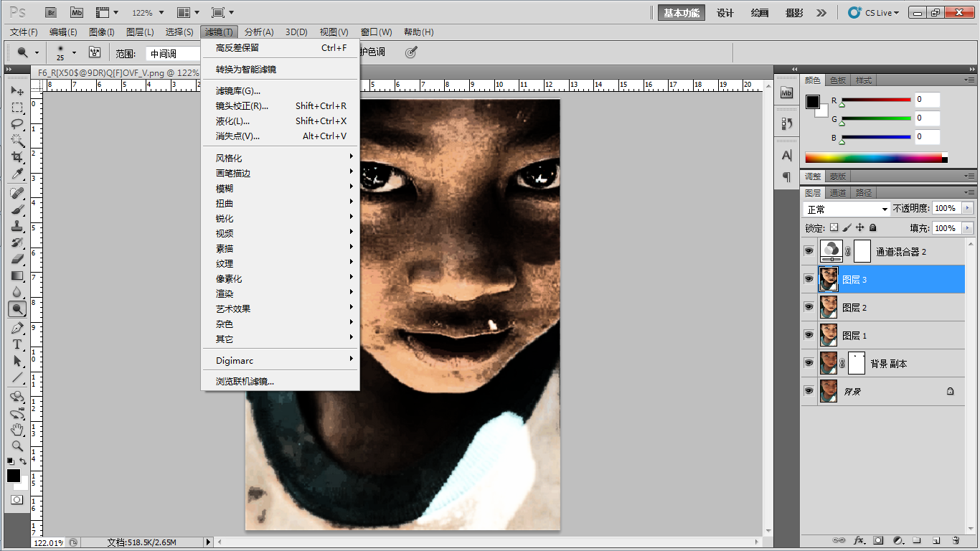
Task: Select the Move tool
Action: tap(17, 91)
